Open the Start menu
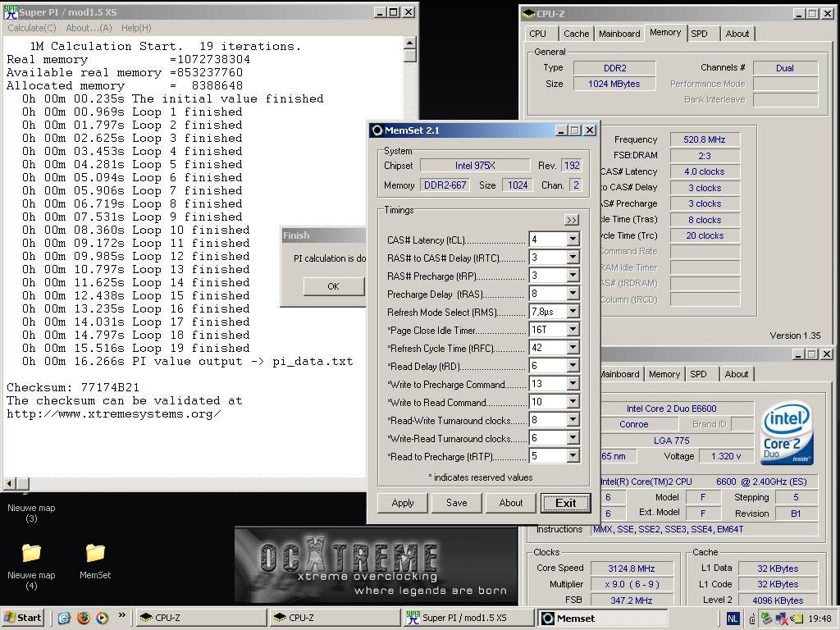The width and height of the screenshot is (840, 630). (22, 618)
